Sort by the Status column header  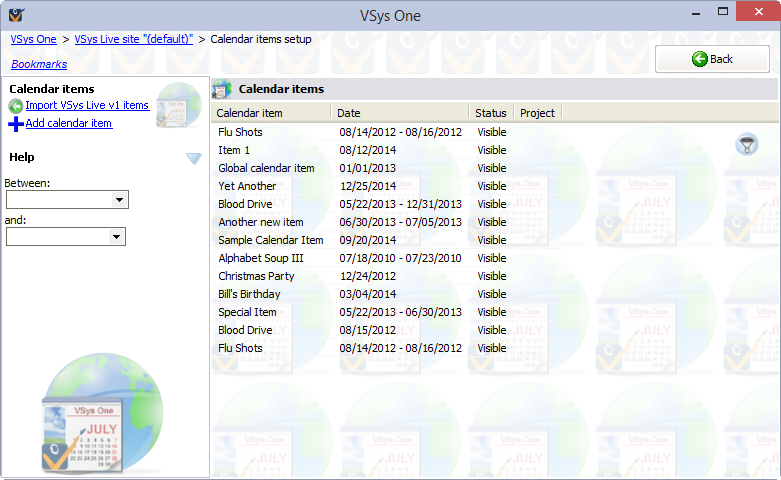[x=491, y=113]
